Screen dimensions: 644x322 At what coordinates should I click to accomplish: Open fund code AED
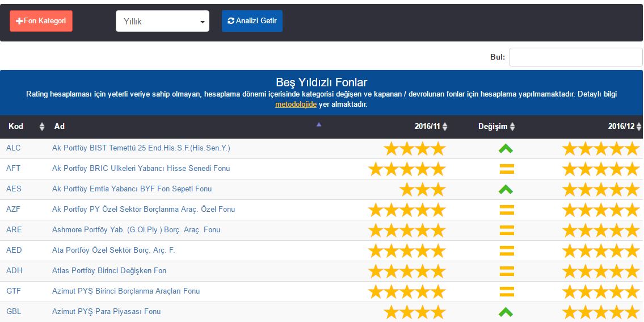click(14, 250)
